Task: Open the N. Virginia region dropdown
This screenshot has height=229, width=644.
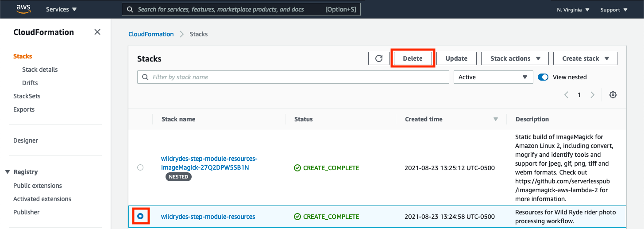Action: 573,10
